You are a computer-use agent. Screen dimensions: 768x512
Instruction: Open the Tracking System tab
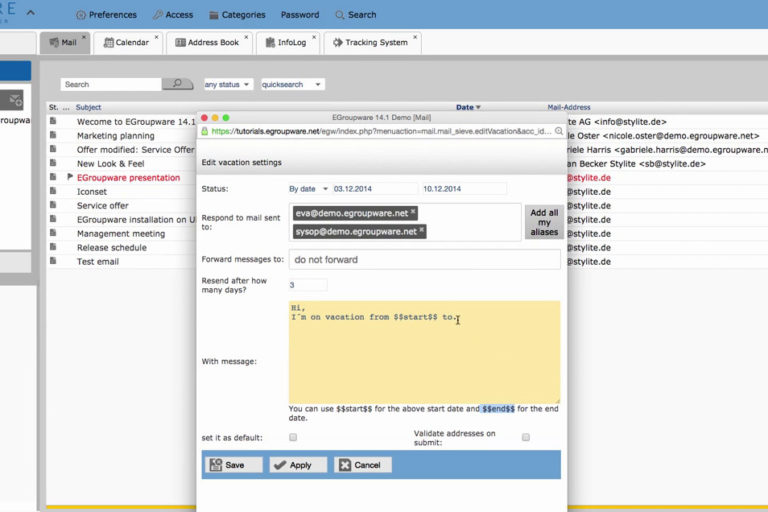pyautogui.click(x=370, y=43)
